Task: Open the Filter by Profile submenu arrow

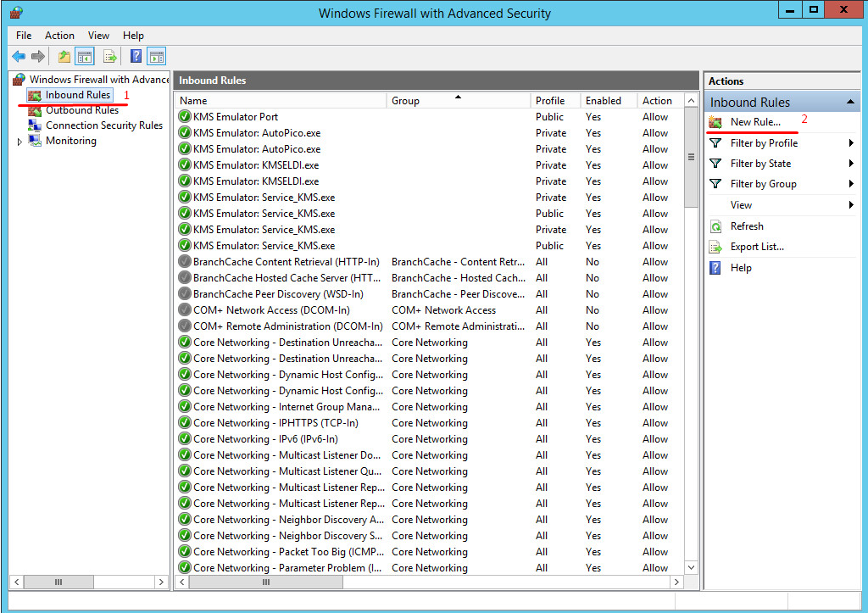Action: point(851,143)
